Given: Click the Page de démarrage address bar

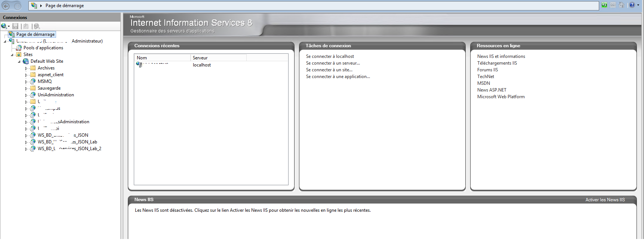Looking at the screenshot, I should click(x=314, y=6).
